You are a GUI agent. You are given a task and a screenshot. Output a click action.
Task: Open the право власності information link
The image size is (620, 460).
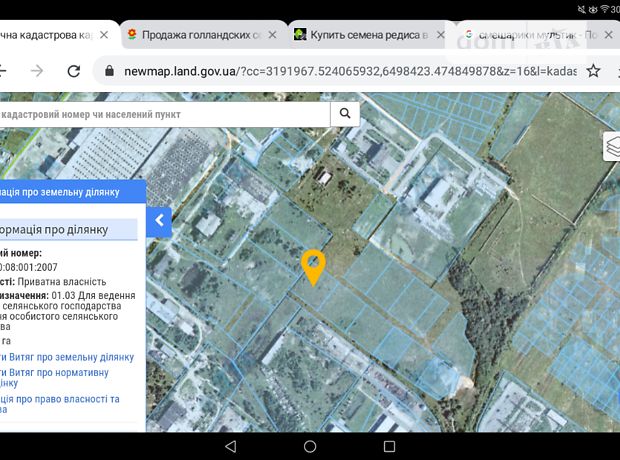[x=60, y=404]
